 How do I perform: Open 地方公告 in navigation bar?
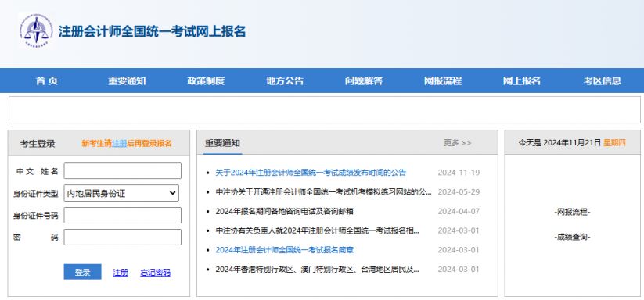coord(285,80)
